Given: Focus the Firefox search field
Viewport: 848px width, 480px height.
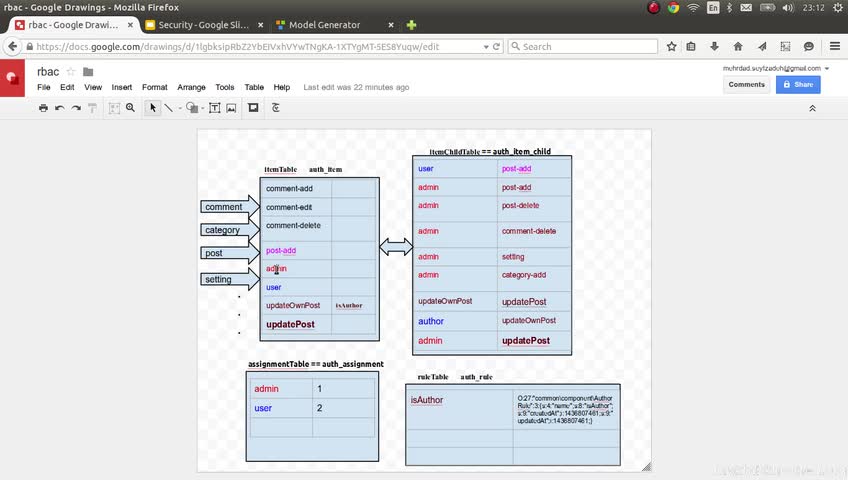Looking at the screenshot, I should (583, 46).
